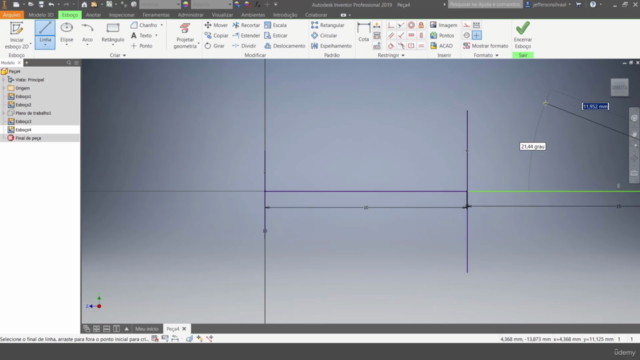Image resolution: width=640 pixels, height=360 pixels.
Task: Switch to Ferramentas tab
Action: coord(156,15)
